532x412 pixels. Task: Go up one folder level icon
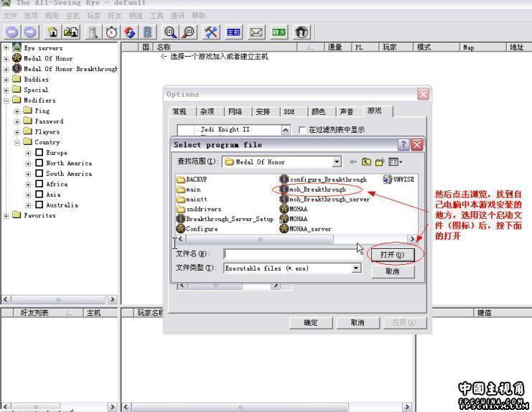click(366, 161)
